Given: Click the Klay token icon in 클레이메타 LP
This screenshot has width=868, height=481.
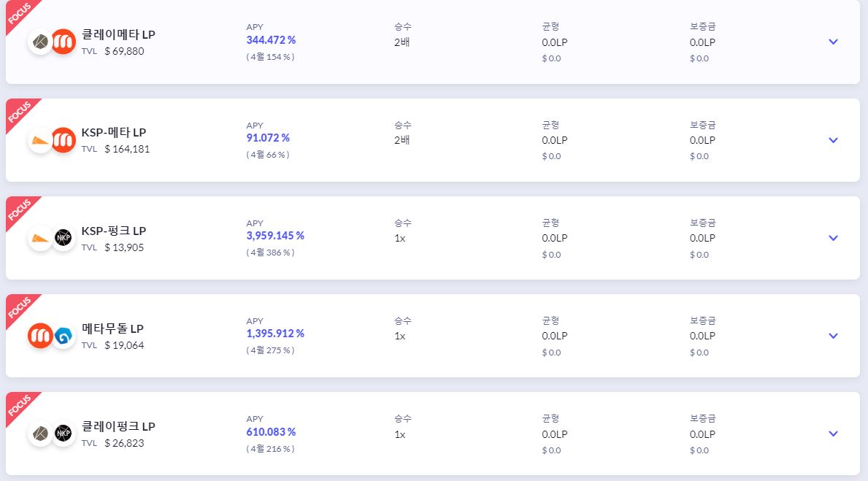Looking at the screenshot, I should pos(40,42).
